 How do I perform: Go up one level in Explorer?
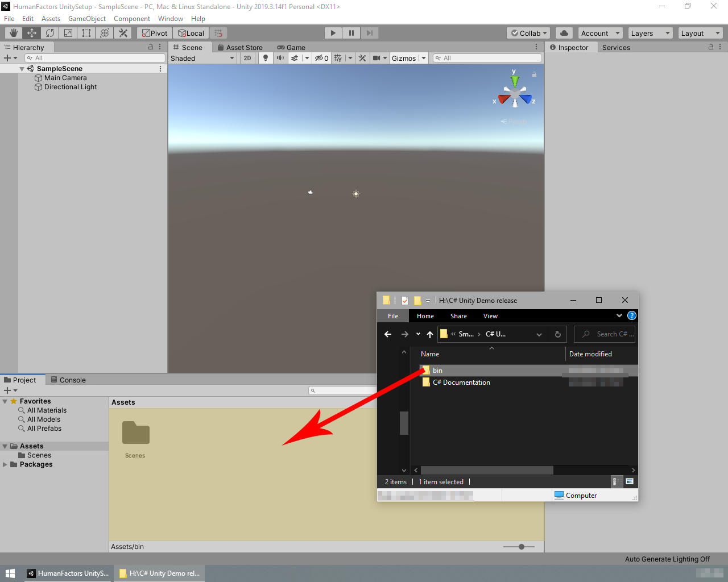[x=430, y=334]
